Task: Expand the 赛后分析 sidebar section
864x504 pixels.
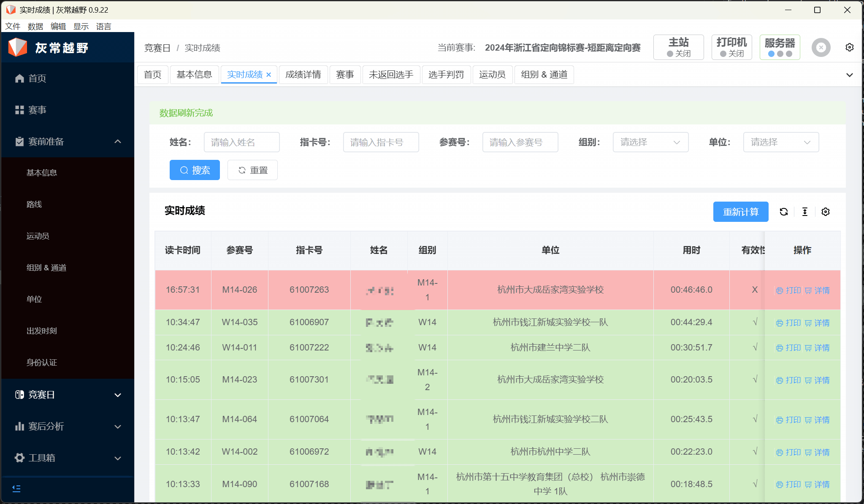Action: (68, 426)
